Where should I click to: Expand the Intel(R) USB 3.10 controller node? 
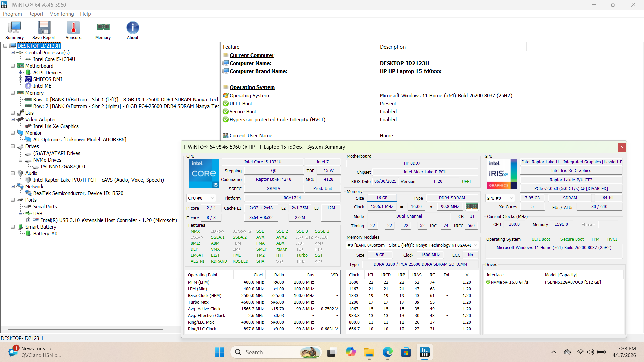pos(28,220)
